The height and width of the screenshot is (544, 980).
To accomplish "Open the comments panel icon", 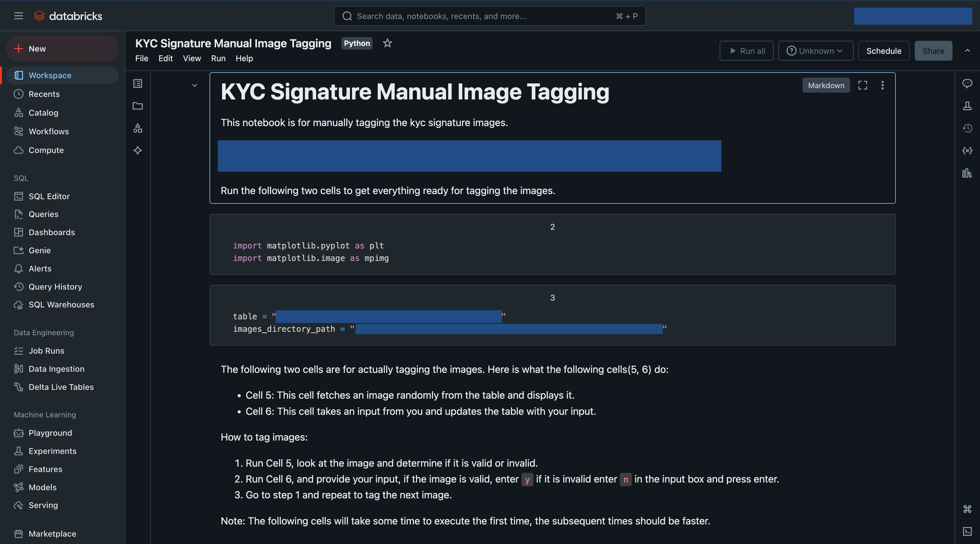I will pos(967,83).
